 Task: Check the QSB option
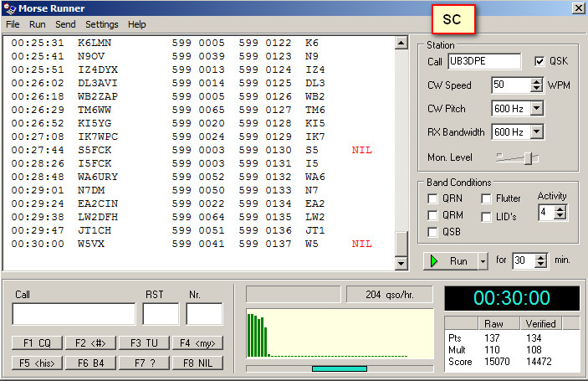coord(432,232)
